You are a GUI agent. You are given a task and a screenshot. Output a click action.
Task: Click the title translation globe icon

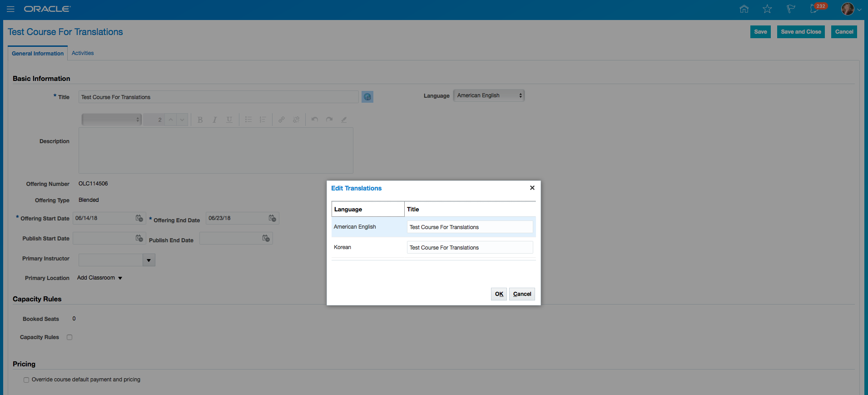(367, 97)
